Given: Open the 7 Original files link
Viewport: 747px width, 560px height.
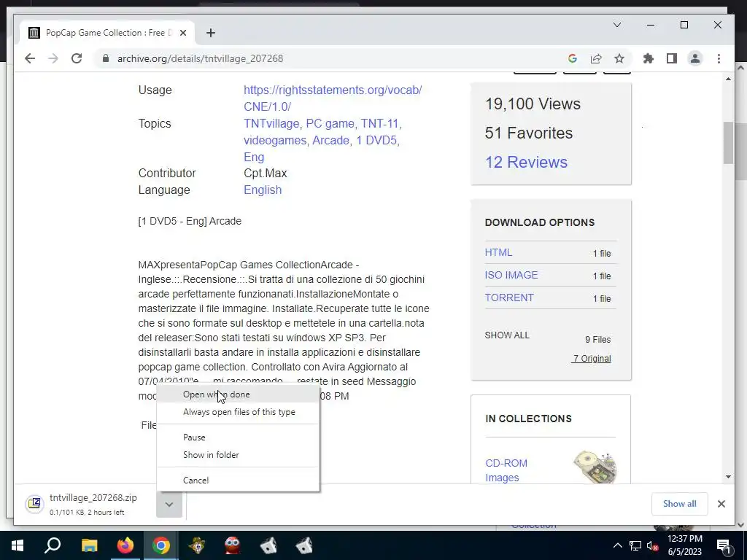Looking at the screenshot, I should click(x=591, y=359).
